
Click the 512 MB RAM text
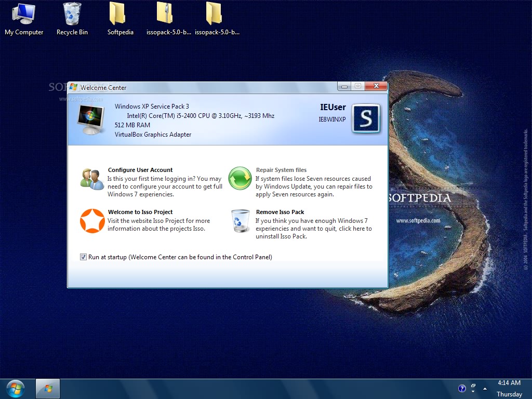coord(132,125)
